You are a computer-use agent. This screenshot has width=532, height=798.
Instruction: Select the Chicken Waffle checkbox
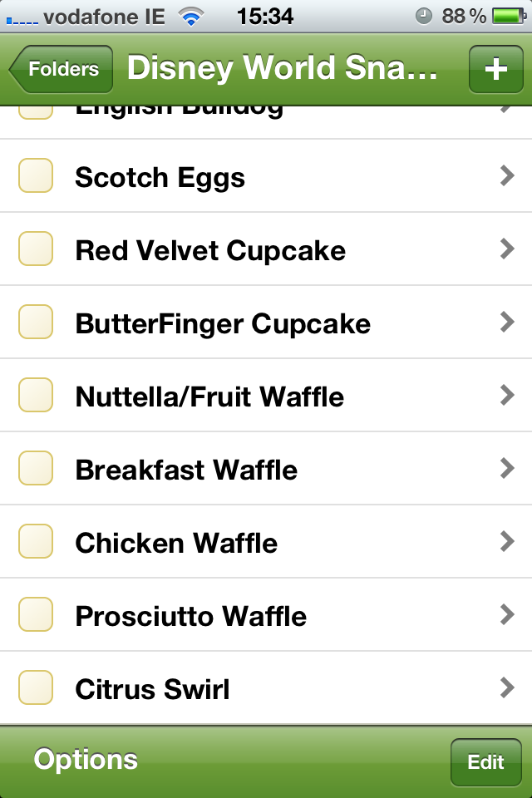(x=36, y=543)
